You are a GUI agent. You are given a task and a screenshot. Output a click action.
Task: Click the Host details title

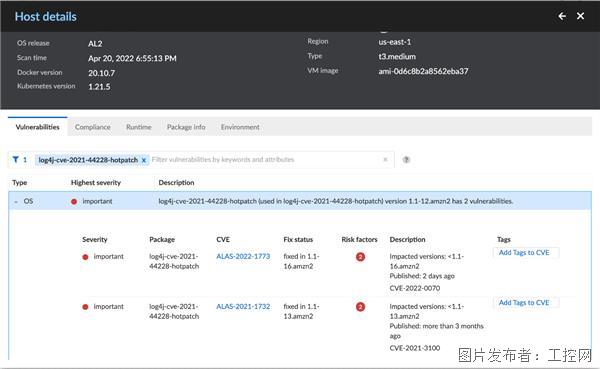(46, 16)
